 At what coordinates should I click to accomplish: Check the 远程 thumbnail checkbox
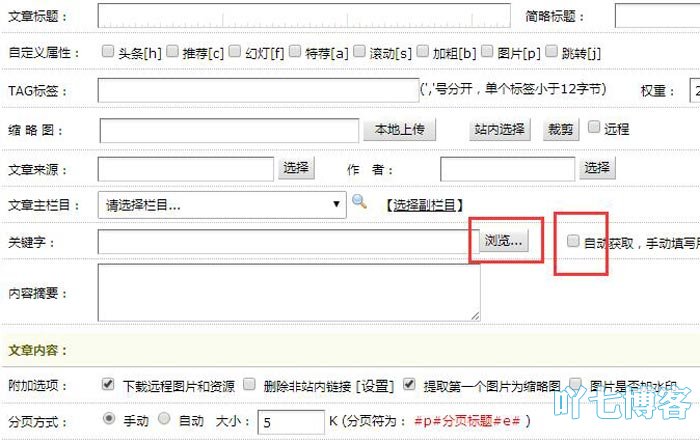pos(594,128)
